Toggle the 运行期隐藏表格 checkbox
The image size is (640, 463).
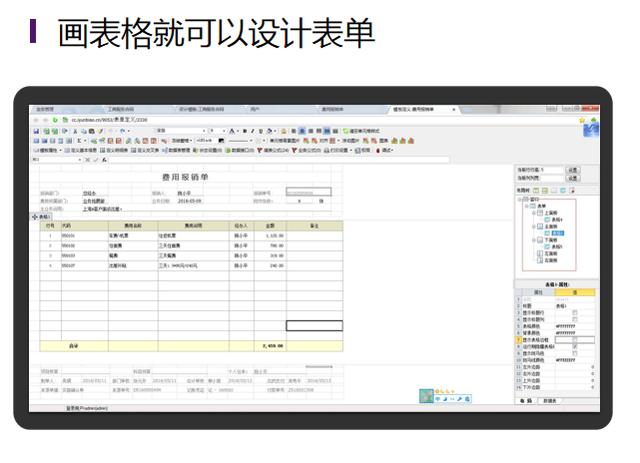[574, 346]
